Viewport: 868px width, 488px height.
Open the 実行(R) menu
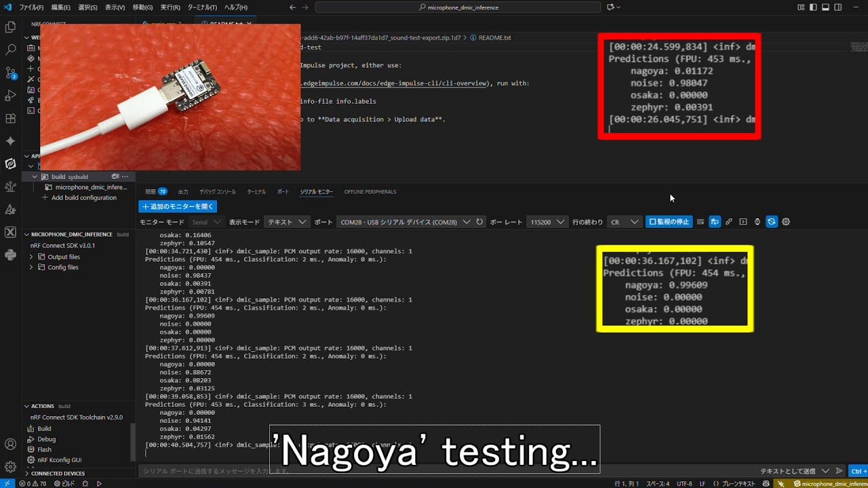coord(170,7)
